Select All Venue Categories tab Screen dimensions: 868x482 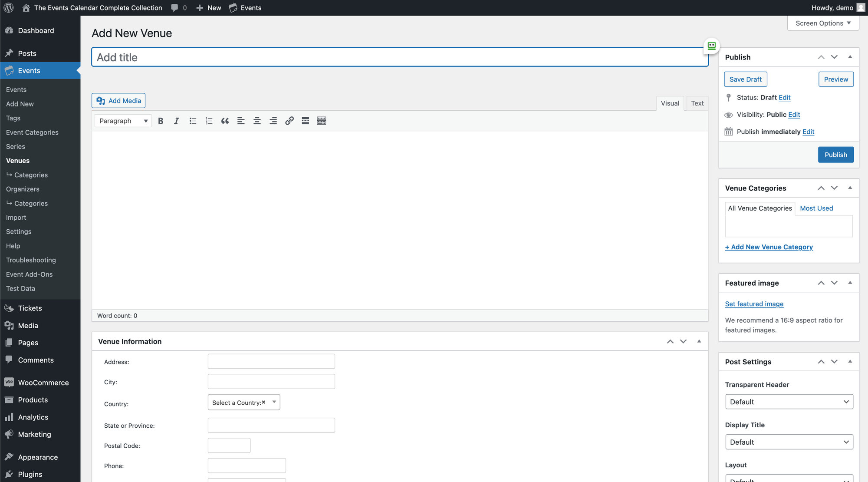[x=760, y=208]
